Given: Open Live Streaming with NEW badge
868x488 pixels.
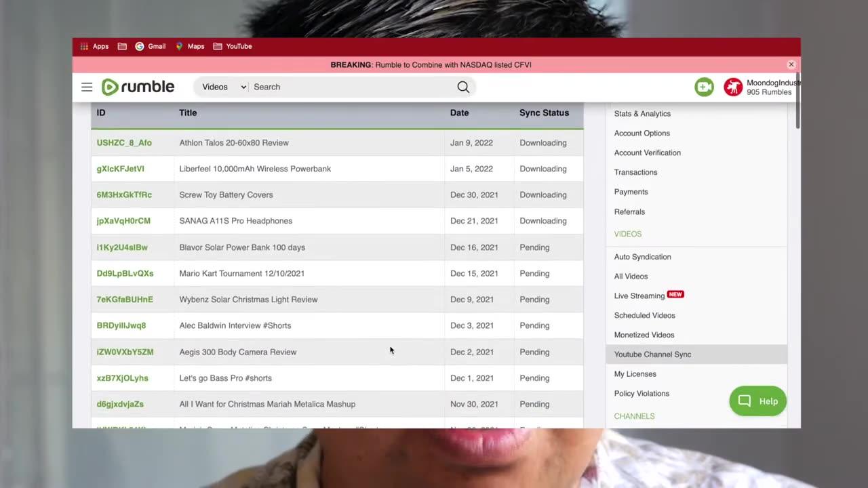Looking at the screenshot, I should coord(639,296).
